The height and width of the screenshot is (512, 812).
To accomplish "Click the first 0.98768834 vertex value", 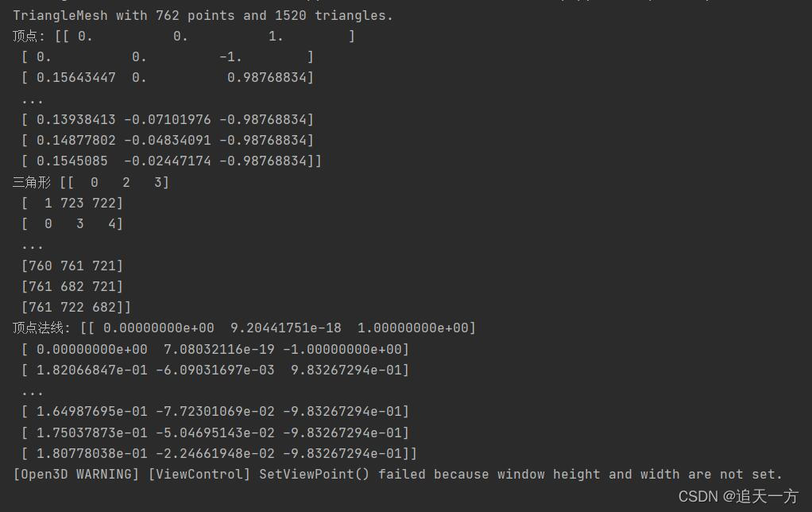I will tap(270, 77).
